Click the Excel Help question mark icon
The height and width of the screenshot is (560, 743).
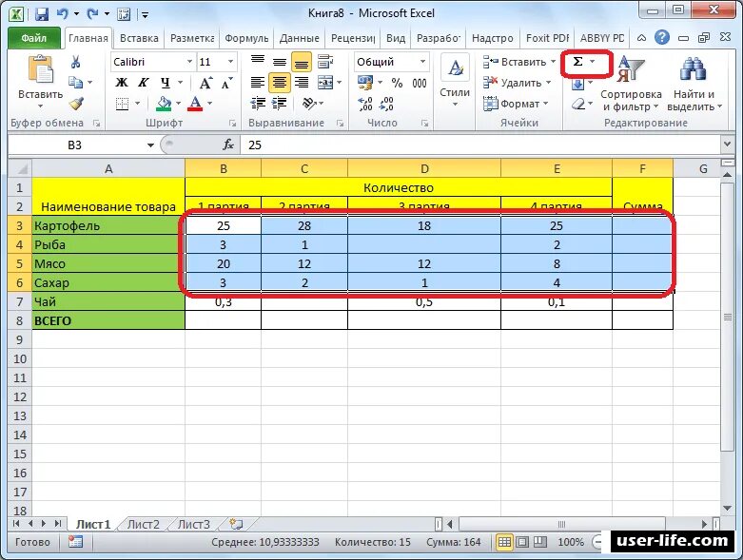point(662,38)
